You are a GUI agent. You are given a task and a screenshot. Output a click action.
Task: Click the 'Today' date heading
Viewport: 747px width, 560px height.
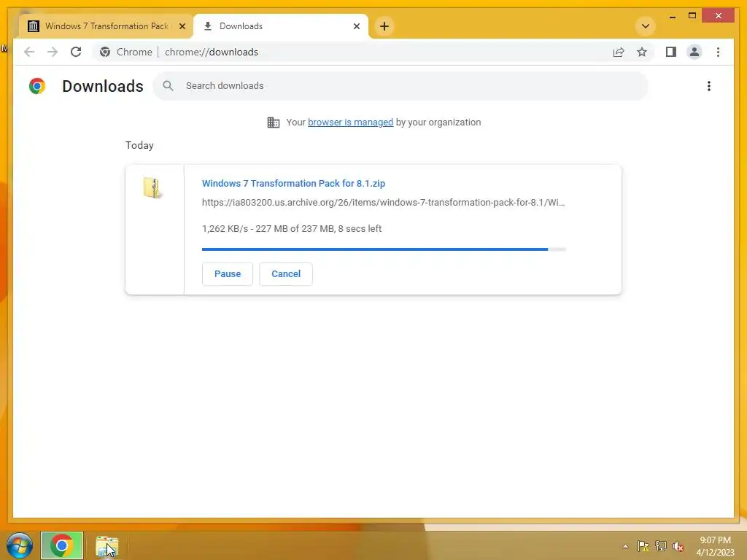tap(139, 145)
